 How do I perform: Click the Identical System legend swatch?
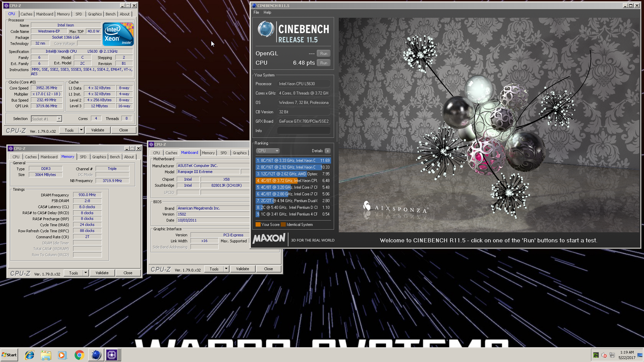[283, 225]
